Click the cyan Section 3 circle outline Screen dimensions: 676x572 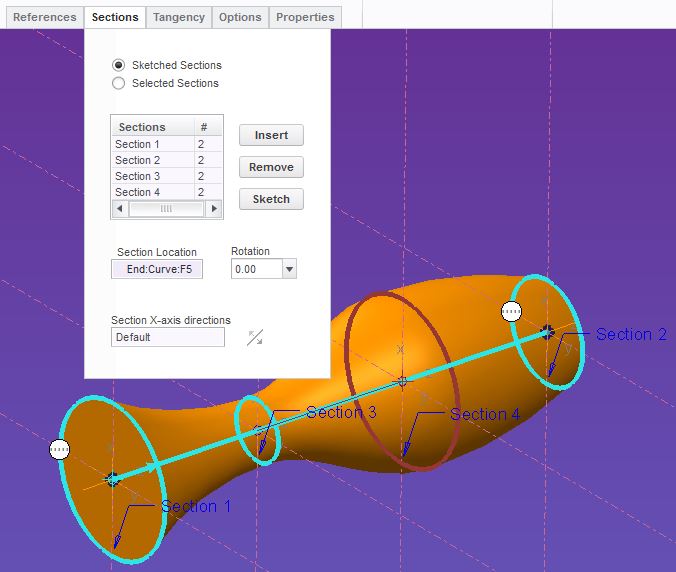238,419
